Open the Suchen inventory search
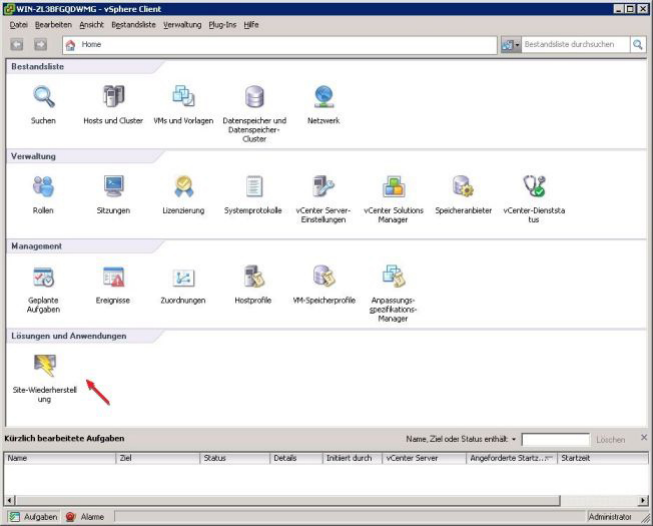 click(43, 105)
